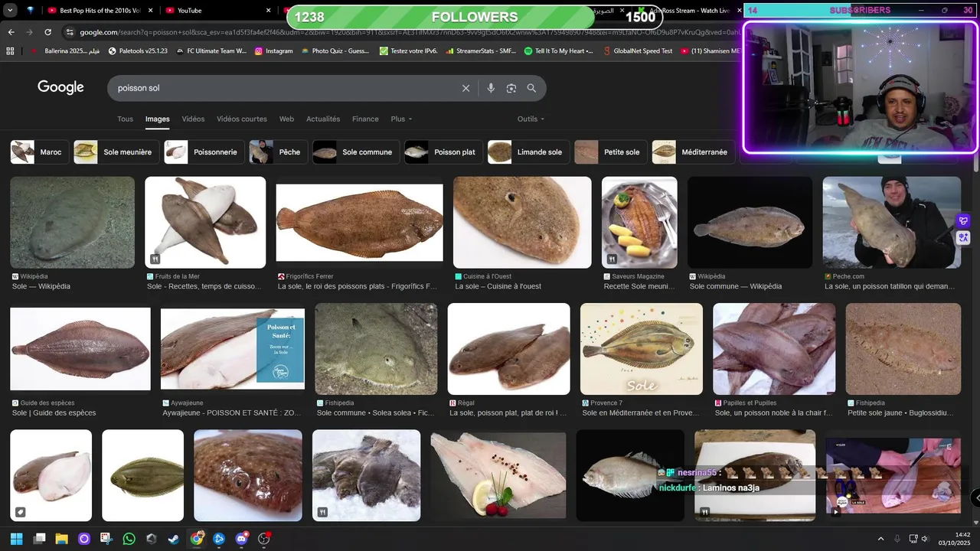This screenshot has height=551, width=980.
Task: Open the GlobalNet Speed Test bookmark
Action: point(637,51)
